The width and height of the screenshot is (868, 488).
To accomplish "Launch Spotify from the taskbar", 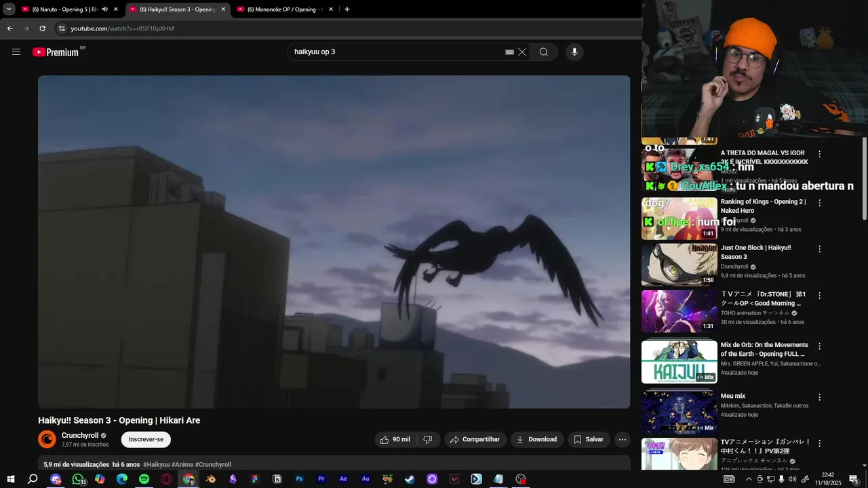I will coord(144,479).
